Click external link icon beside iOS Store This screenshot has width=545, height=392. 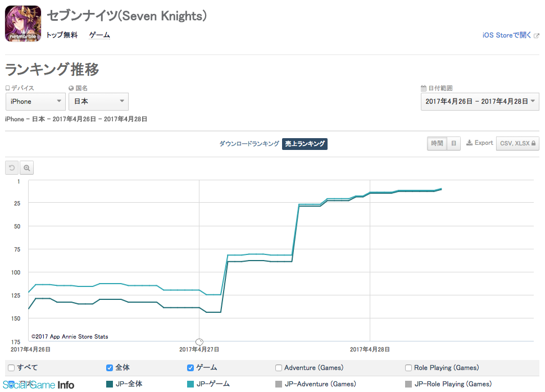(537, 35)
